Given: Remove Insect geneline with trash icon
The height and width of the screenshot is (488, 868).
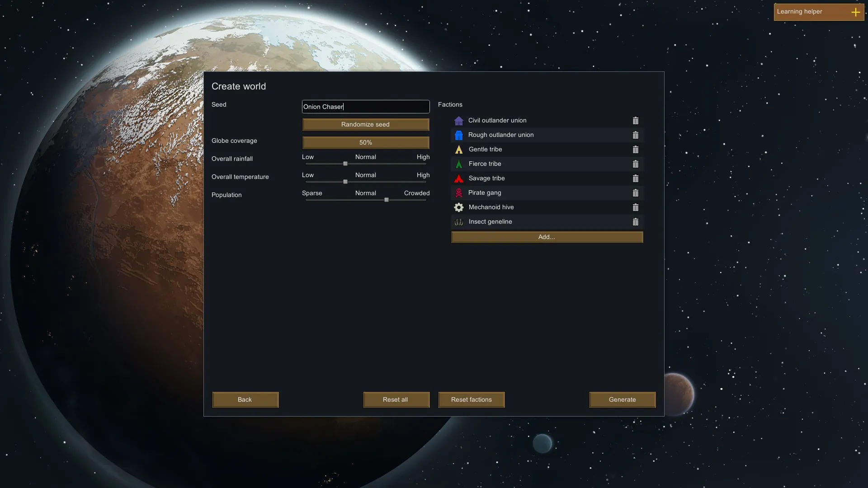Looking at the screenshot, I should (x=635, y=222).
